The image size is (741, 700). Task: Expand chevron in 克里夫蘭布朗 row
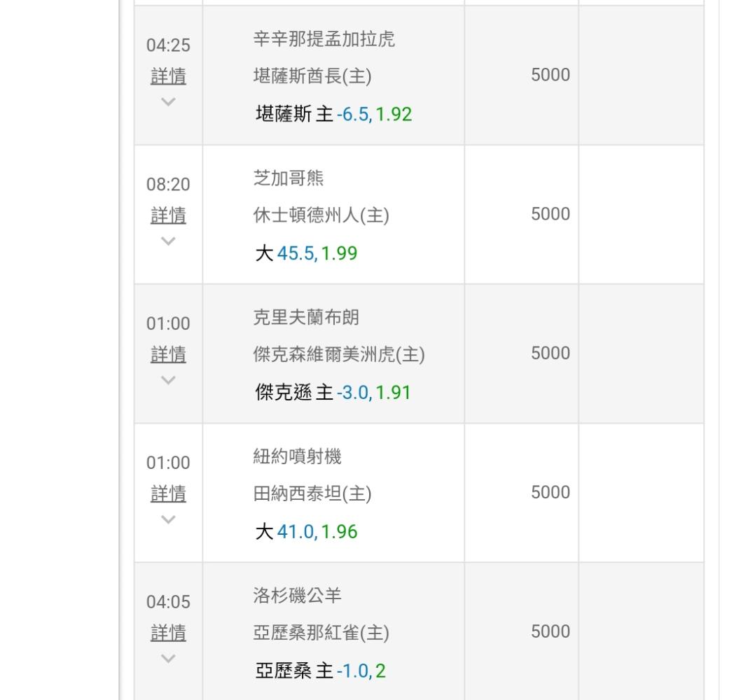(x=168, y=381)
